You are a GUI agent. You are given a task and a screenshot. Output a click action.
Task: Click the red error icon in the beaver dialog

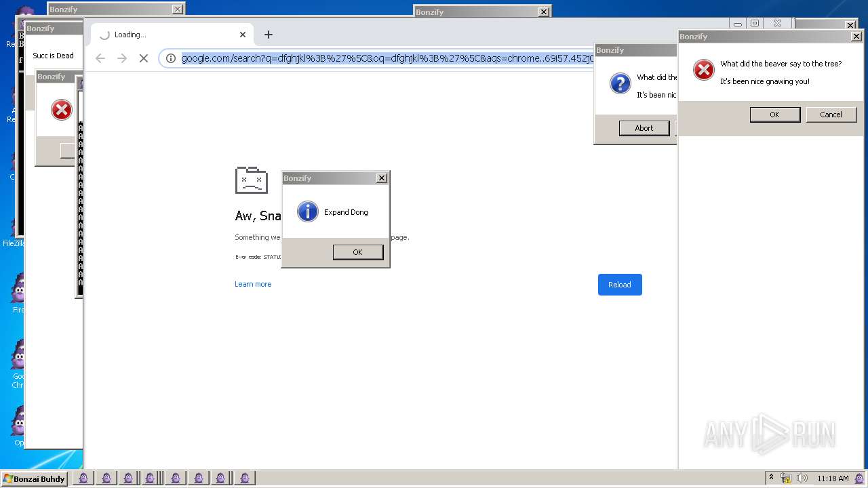(x=704, y=70)
